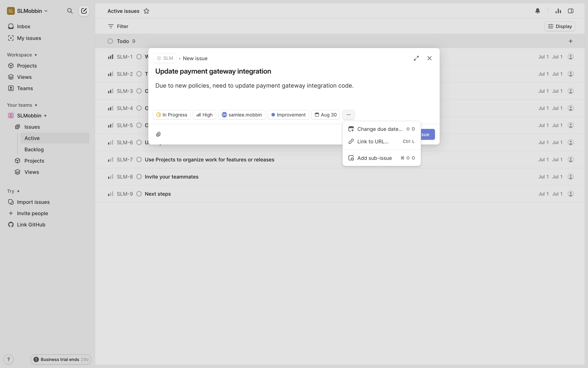Screen dimensions: 588x368
Task: Open the search icon in sidebar
Action: tap(70, 11)
